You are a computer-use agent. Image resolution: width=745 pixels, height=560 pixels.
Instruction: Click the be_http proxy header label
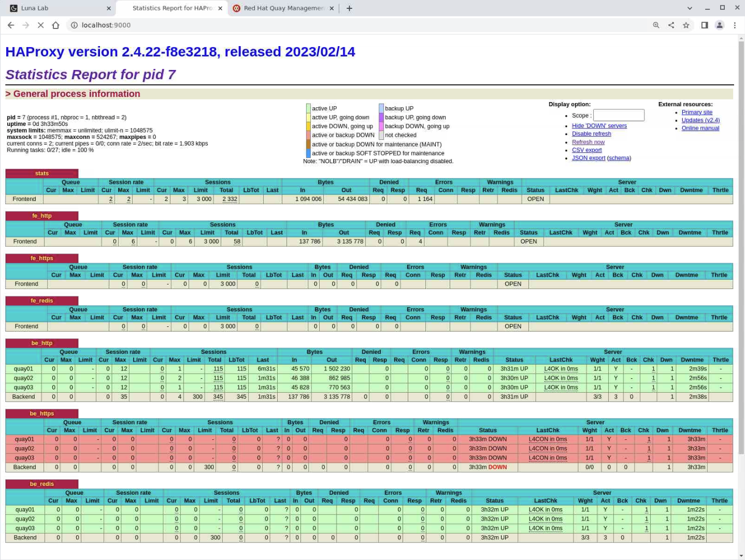42,343
